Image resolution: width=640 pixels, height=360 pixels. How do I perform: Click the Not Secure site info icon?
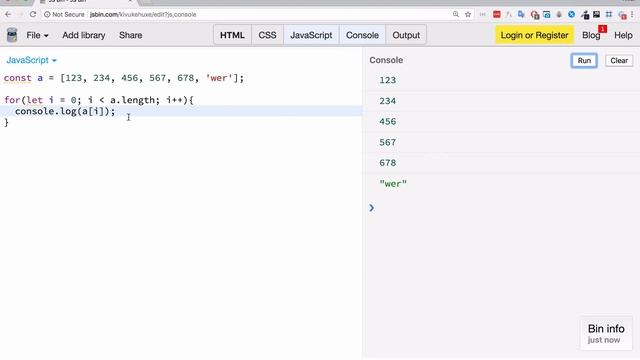coord(47,14)
